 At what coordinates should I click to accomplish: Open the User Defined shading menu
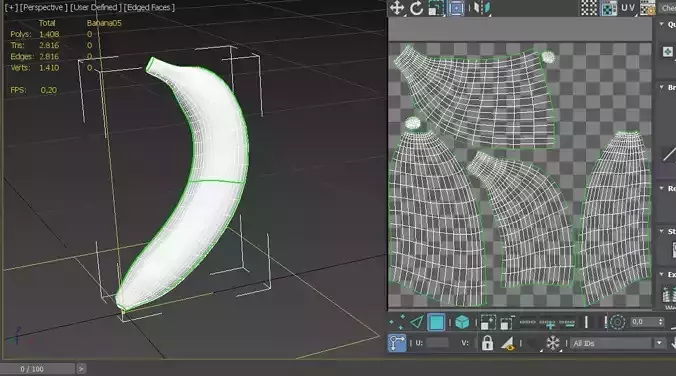point(95,7)
